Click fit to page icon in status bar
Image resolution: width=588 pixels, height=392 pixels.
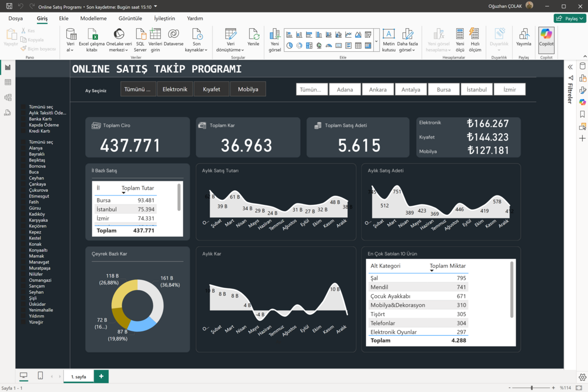point(579,387)
